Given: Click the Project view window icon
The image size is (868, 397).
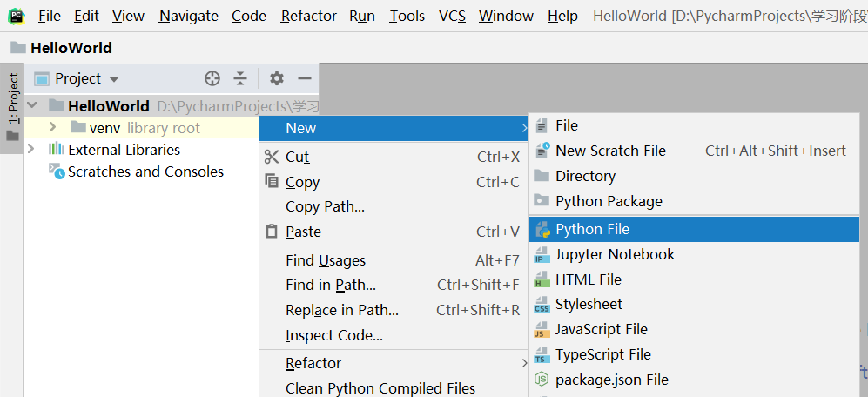Looking at the screenshot, I should click(42, 78).
